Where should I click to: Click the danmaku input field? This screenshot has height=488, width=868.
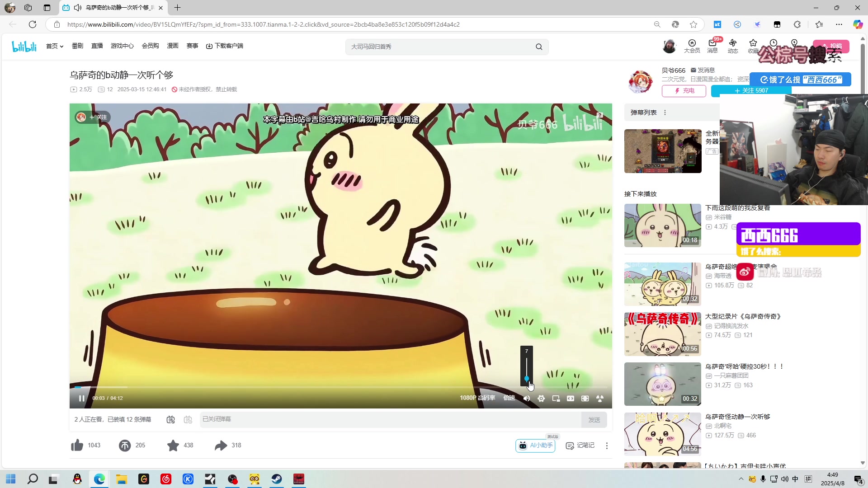[391, 419]
